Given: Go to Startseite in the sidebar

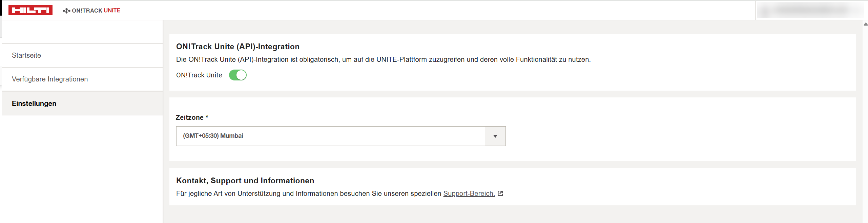Looking at the screenshot, I should coord(26,55).
